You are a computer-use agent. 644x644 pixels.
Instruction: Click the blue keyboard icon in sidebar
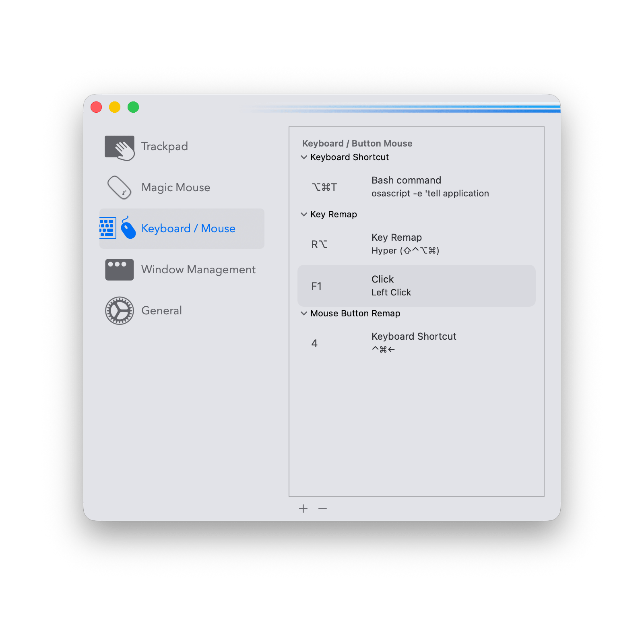coord(108,228)
